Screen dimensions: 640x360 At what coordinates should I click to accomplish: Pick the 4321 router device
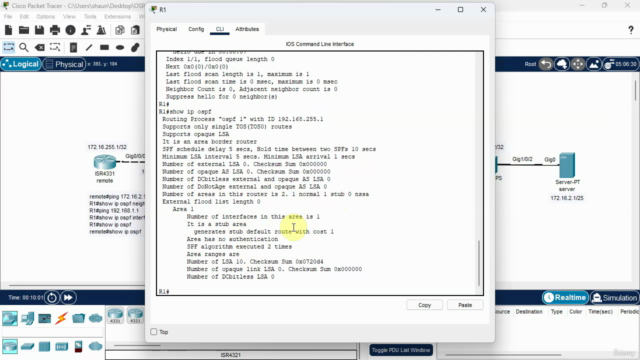135,316
